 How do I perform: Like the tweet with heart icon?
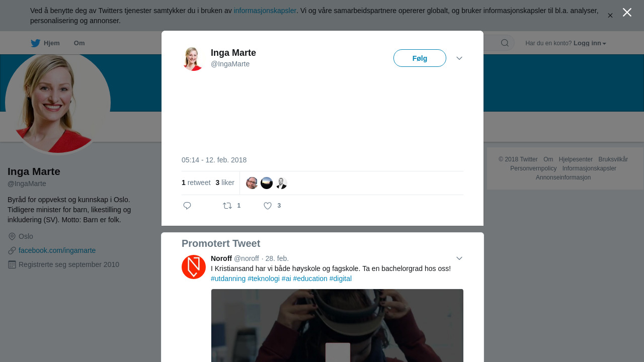click(x=268, y=206)
